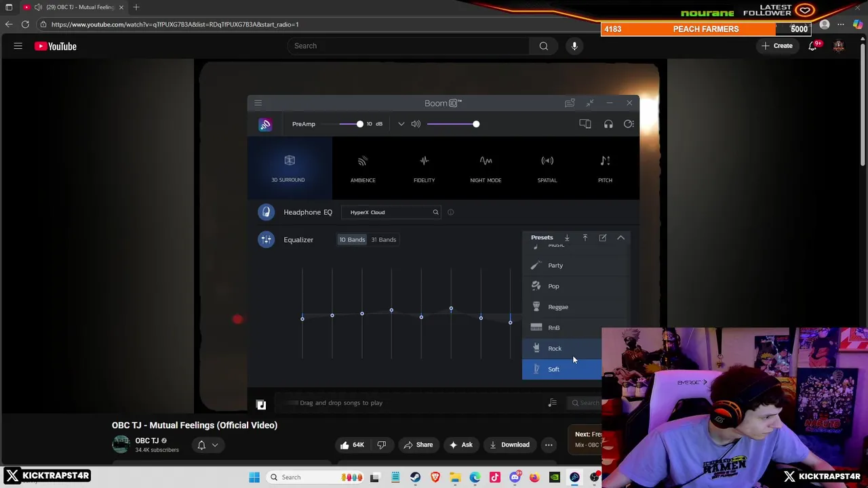Download the video via Download button

[x=508, y=445]
